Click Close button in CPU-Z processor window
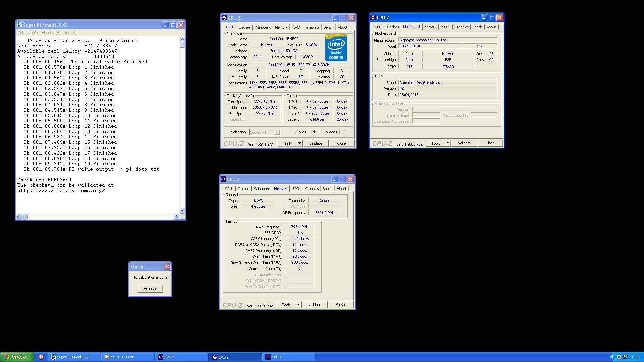The height and width of the screenshot is (362, 644). [x=341, y=143]
